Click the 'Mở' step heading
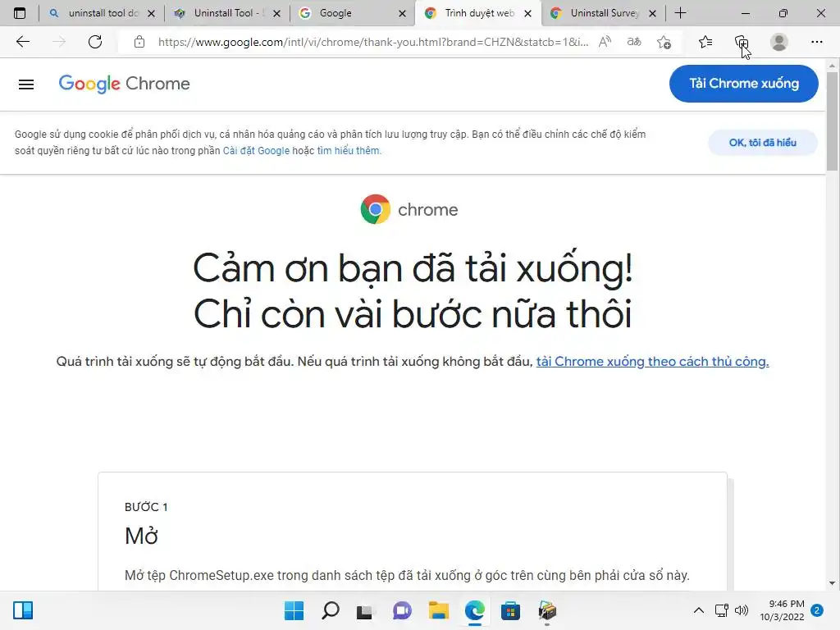 pos(141,536)
